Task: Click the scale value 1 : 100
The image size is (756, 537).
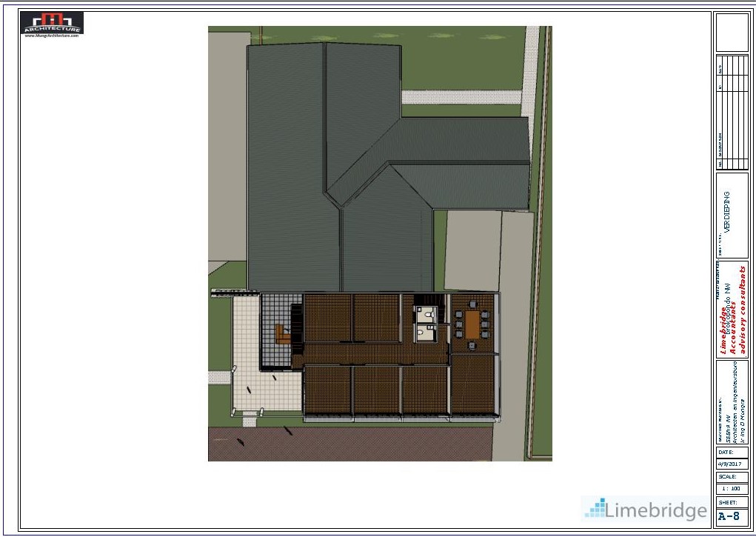Action: click(732, 489)
